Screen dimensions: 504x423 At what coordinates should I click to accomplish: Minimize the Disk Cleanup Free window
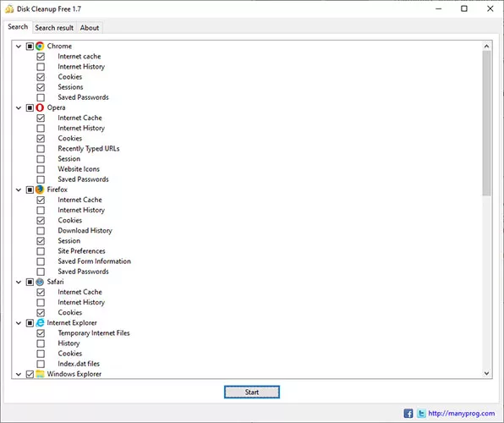[438, 8]
